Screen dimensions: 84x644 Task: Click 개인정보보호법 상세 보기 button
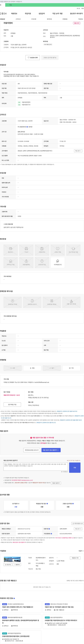[x=32, y=450]
